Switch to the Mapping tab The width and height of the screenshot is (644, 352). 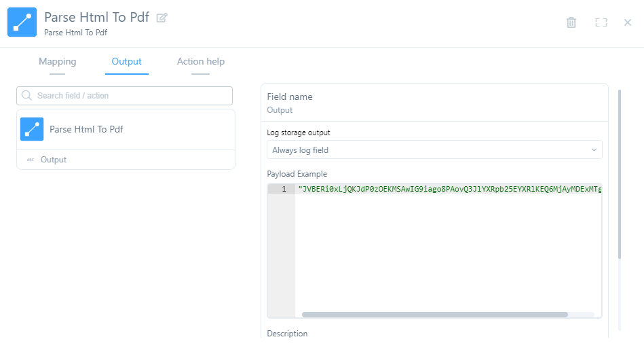click(x=58, y=62)
